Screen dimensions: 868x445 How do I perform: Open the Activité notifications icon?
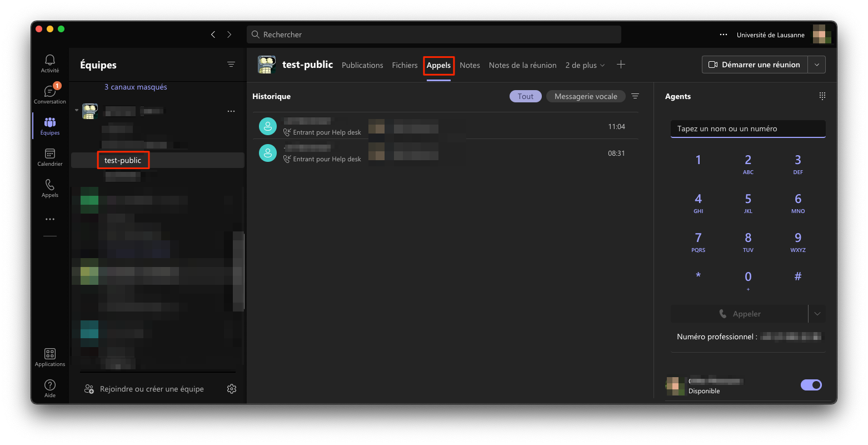tap(50, 63)
